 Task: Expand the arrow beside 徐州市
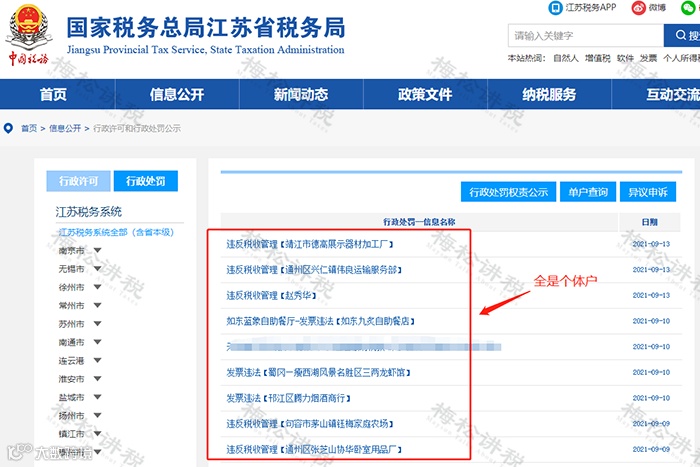97,287
